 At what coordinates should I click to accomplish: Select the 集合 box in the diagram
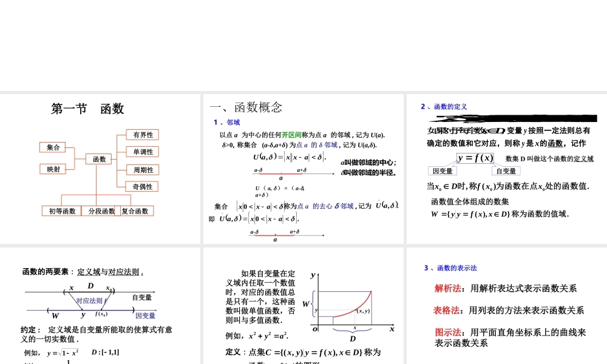53,147
